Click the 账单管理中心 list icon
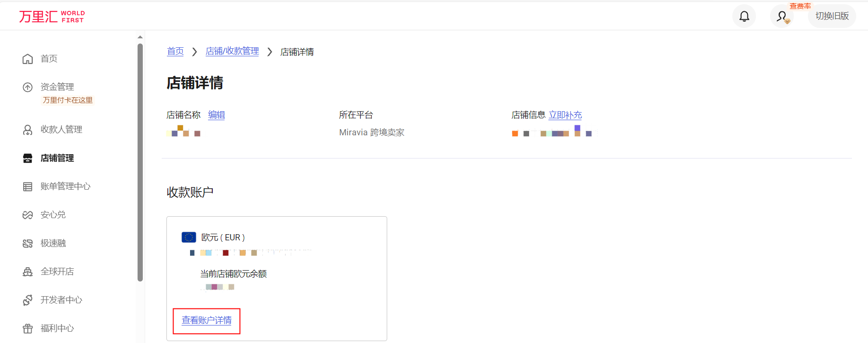Image resolution: width=868 pixels, height=343 pixels. coord(28,186)
